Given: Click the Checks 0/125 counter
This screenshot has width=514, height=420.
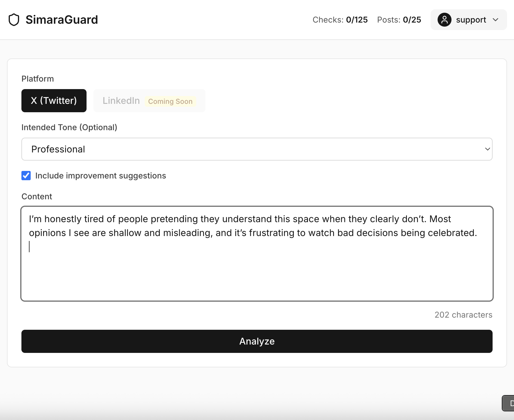Looking at the screenshot, I should pyautogui.click(x=340, y=20).
